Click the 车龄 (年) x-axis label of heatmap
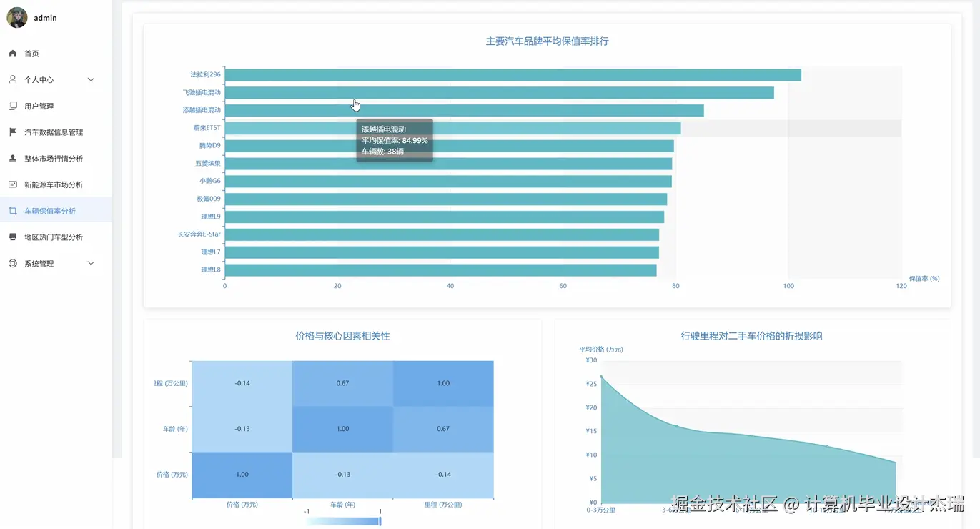Screen dimensions: 980x529 (342, 505)
